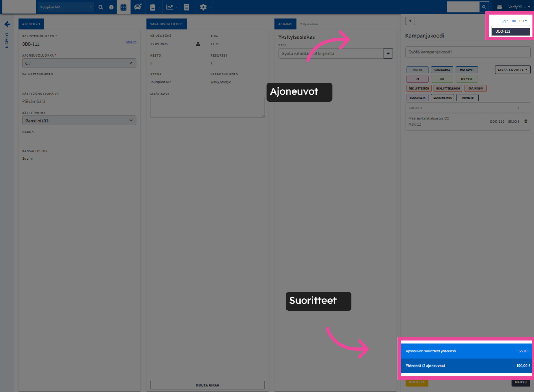Click the search button by the top-right search field
This screenshot has height=392, width=534.
(x=484, y=7)
